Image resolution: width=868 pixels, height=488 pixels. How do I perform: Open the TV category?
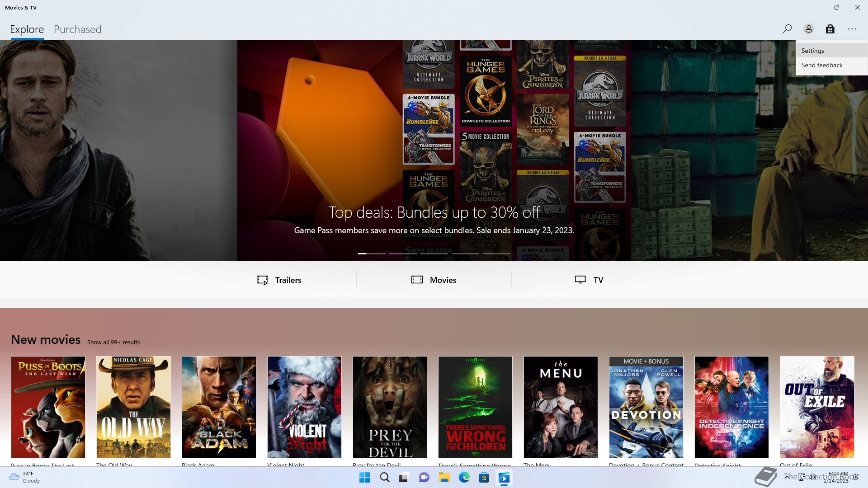[589, 280]
